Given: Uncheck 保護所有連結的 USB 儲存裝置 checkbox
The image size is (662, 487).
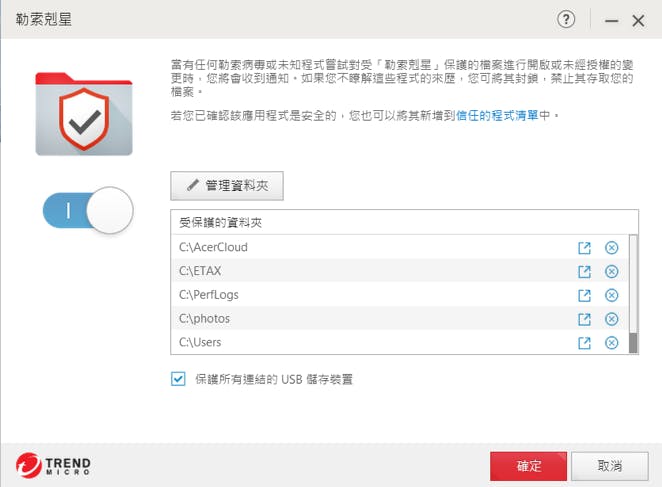Looking at the screenshot, I should [179, 379].
